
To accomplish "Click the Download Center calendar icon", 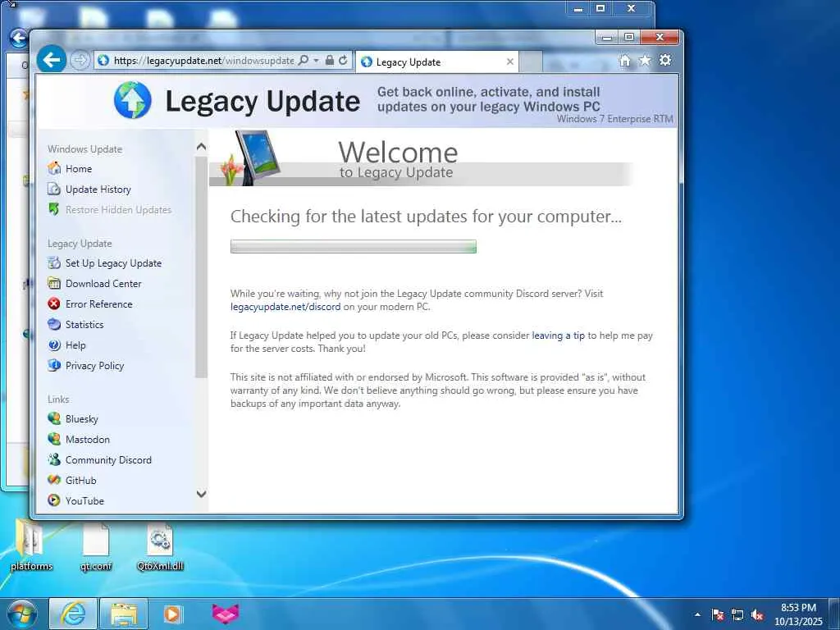I will tap(54, 283).
